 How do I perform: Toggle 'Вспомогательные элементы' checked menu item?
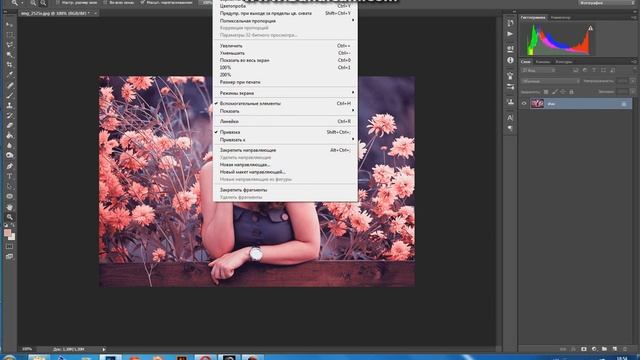click(285, 104)
